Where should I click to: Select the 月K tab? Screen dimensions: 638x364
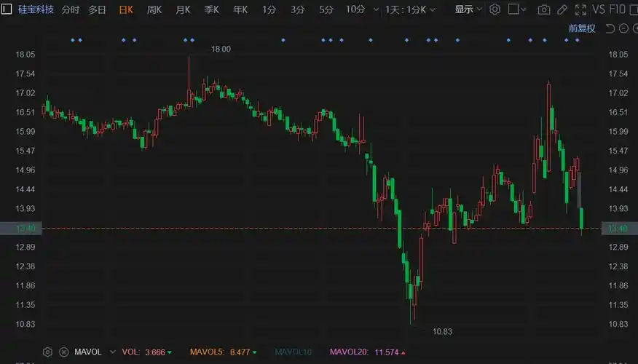click(183, 9)
